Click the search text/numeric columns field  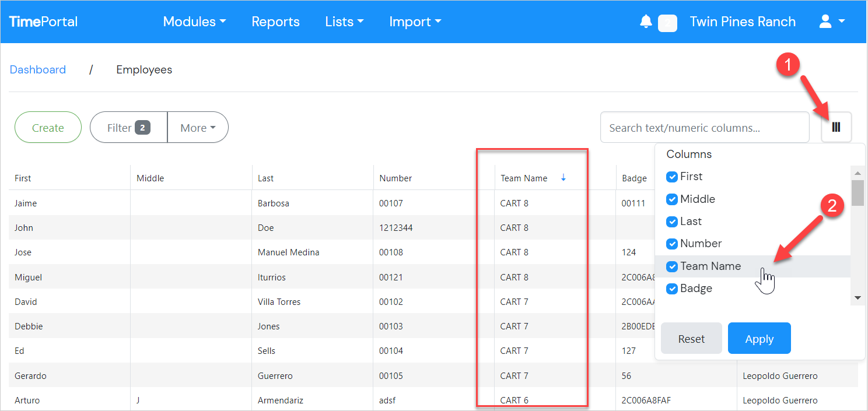click(704, 128)
